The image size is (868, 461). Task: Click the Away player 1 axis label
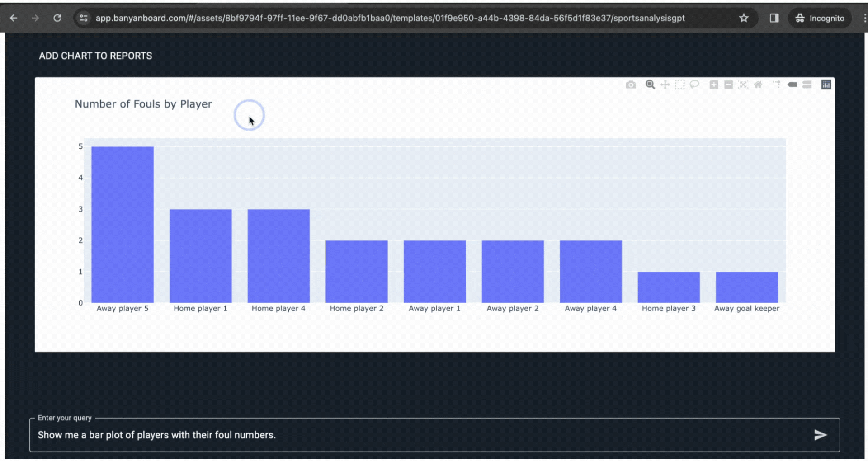coord(434,308)
